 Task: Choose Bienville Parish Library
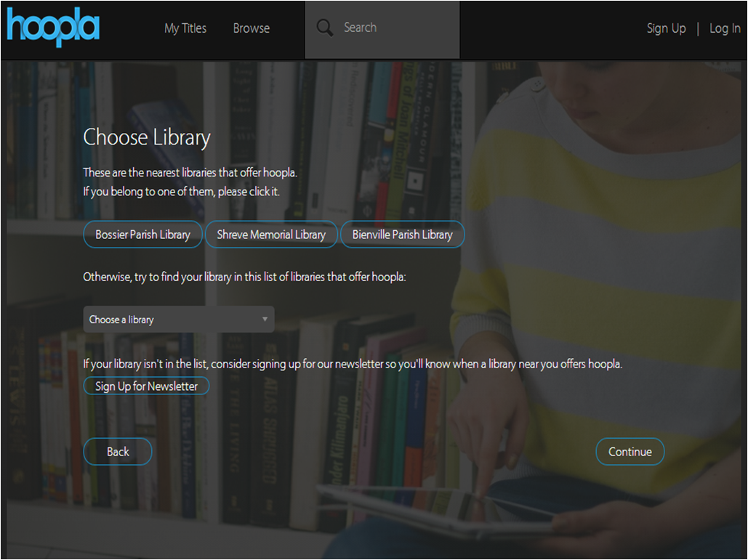pyautogui.click(x=402, y=235)
